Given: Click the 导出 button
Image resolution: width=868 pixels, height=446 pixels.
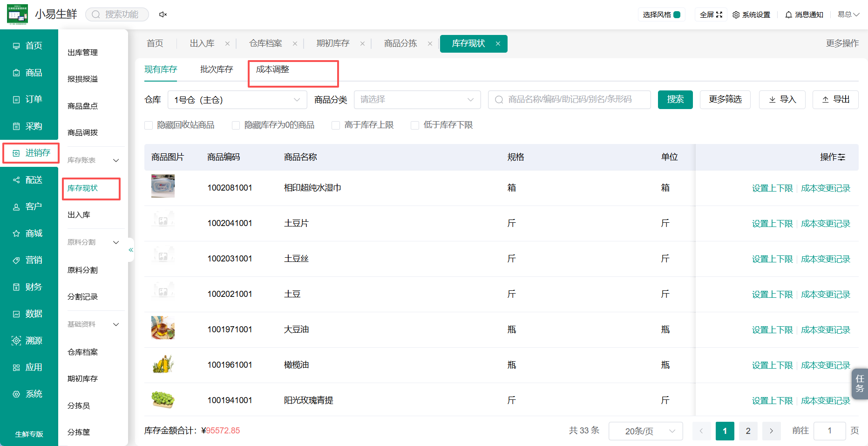Looking at the screenshot, I should coord(835,100).
